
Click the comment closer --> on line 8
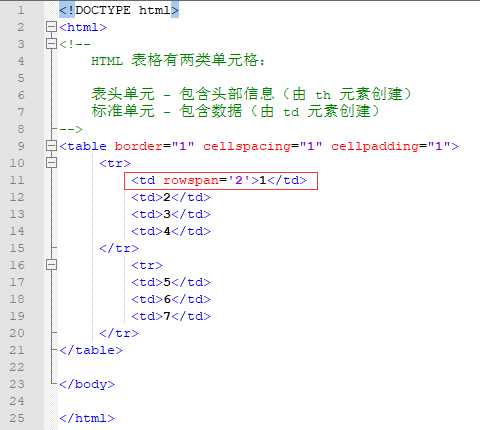pyautogui.click(x=71, y=129)
